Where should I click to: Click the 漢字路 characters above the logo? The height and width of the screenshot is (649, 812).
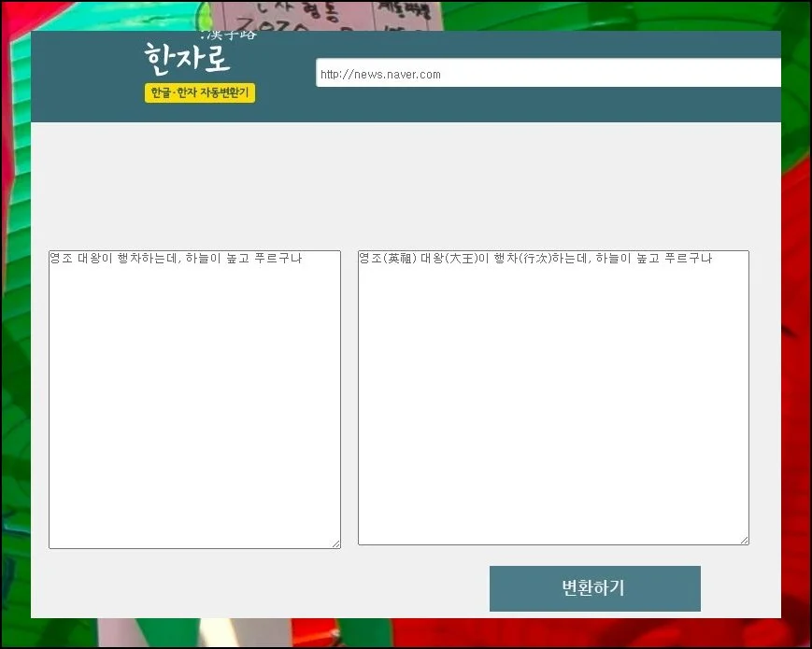[229, 35]
